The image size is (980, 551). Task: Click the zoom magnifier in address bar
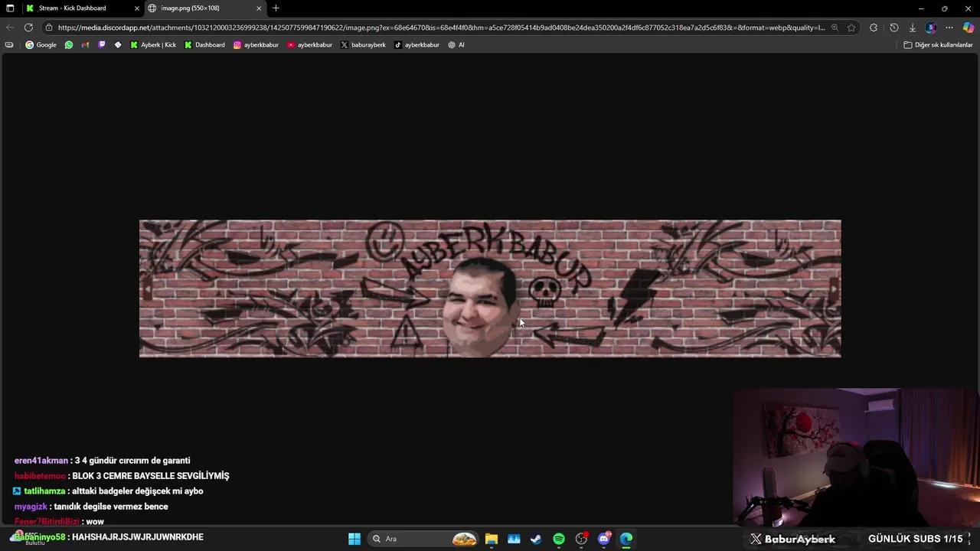click(835, 28)
